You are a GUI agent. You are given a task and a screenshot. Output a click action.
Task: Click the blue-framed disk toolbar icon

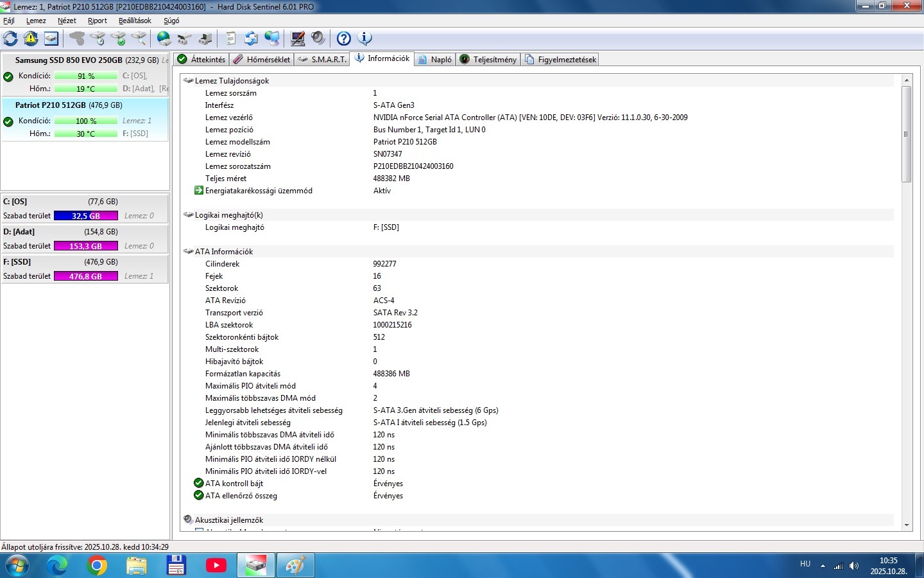tap(51, 39)
